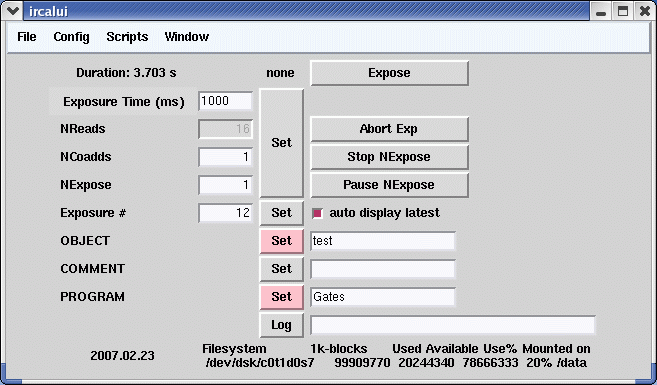The image size is (657, 385).
Task: Click Set button next to Exposure #
Action: tap(282, 213)
